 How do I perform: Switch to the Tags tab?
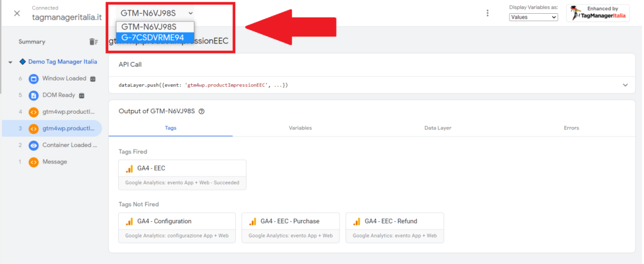pos(170,128)
